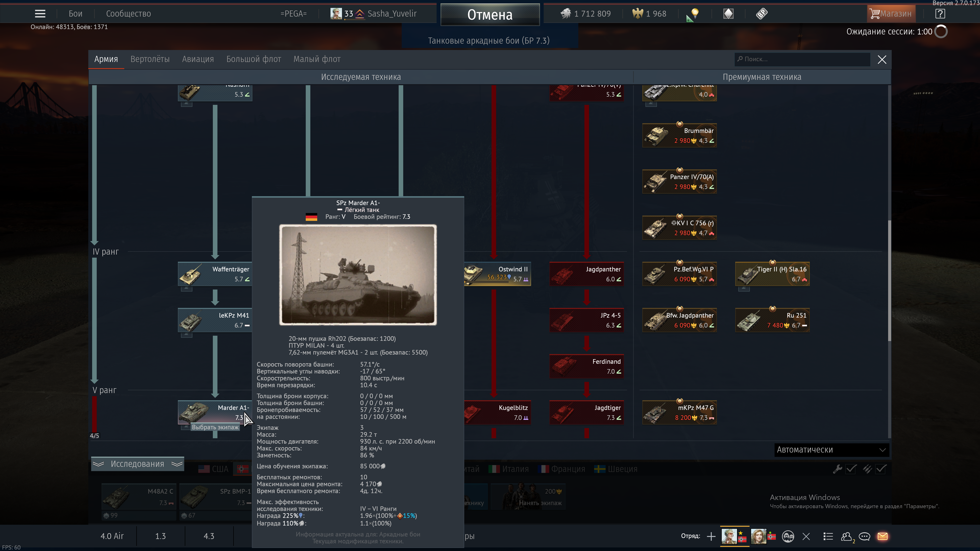
Task: Toggle the auto-repair checkbox
Action: point(851,469)
